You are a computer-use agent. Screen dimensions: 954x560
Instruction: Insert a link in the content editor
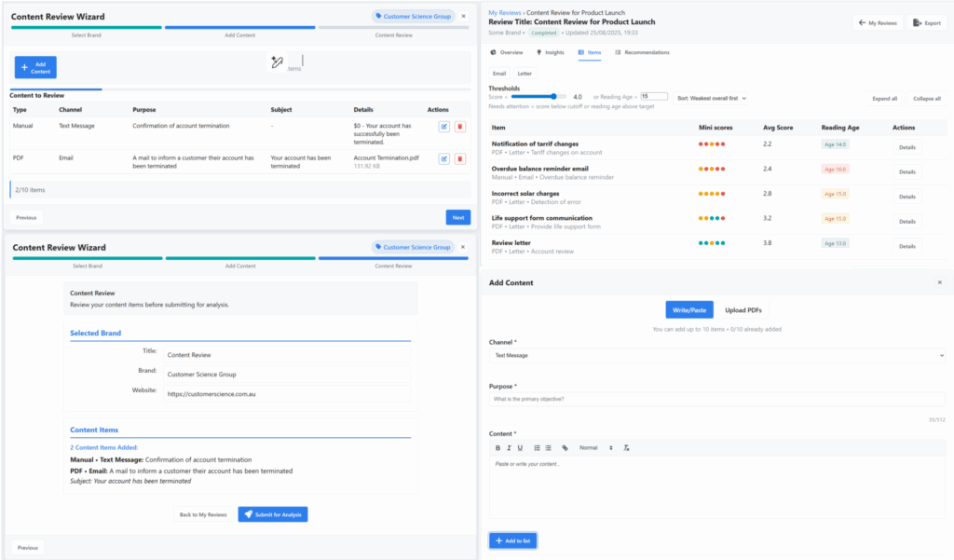566,447
